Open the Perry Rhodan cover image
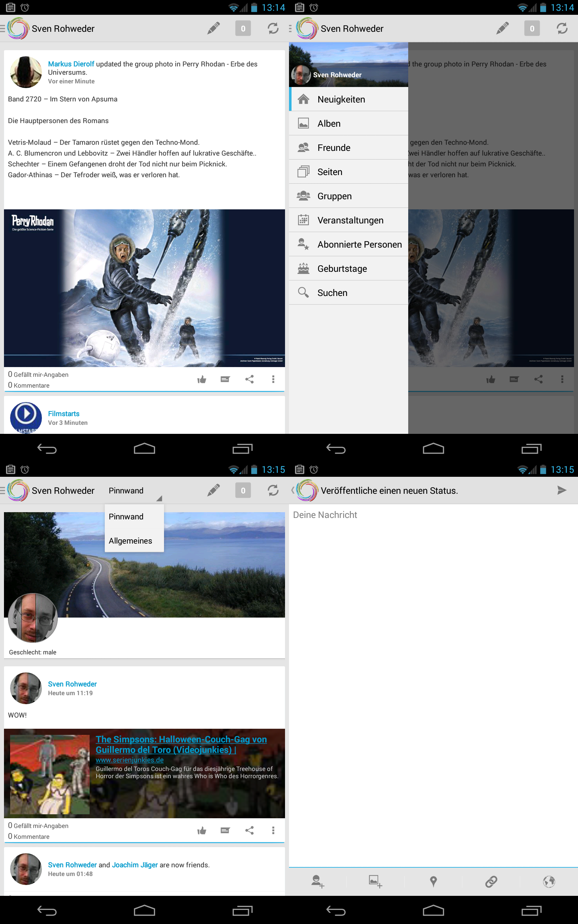 (x=144, y=288)
